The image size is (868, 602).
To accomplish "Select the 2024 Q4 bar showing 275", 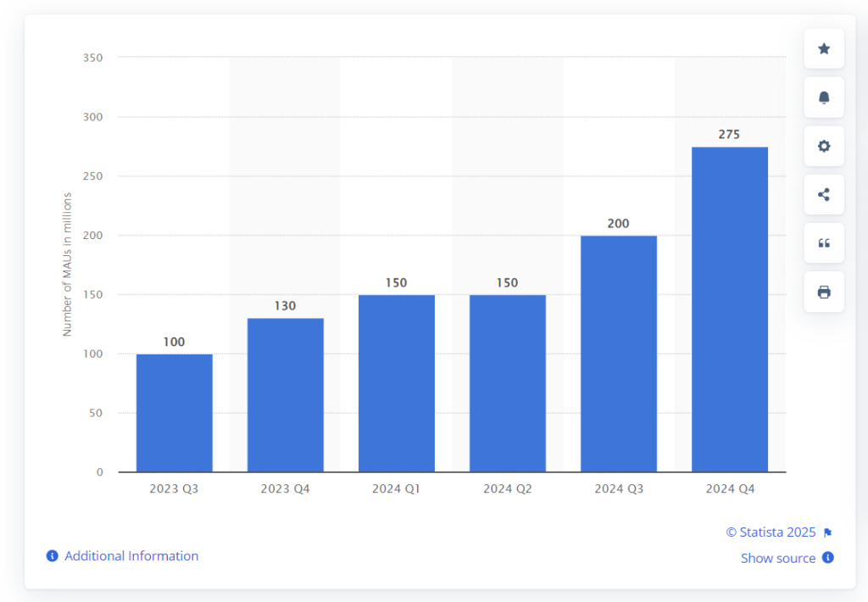I will point(730,309).
